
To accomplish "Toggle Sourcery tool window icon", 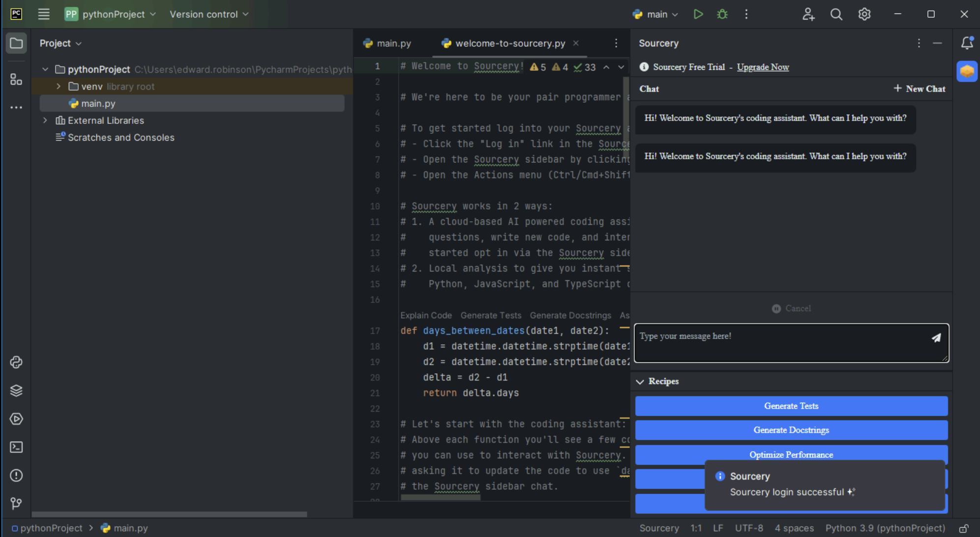I will point(967,71).
